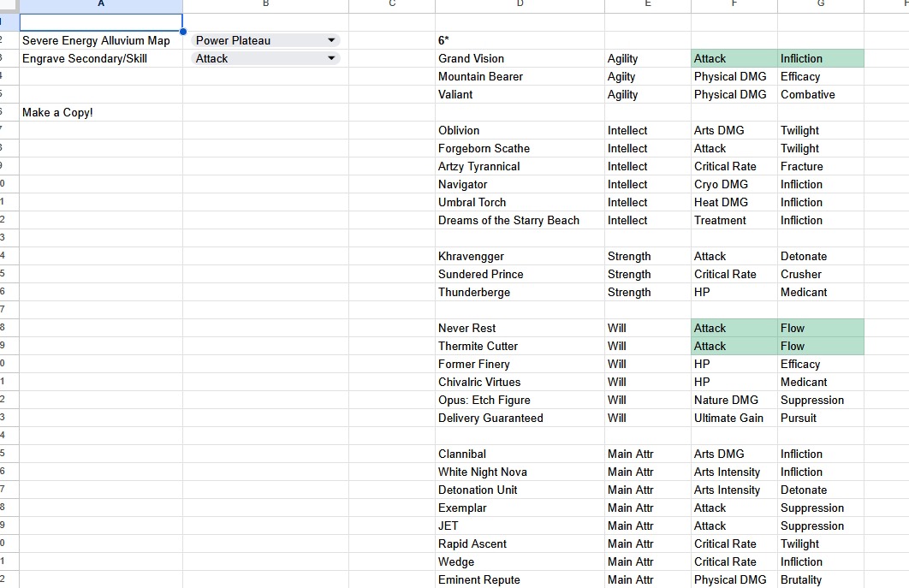Click 'Will' in Former Finery row
This screenshot has width=909, height=588.
click(x=648, y=364)
